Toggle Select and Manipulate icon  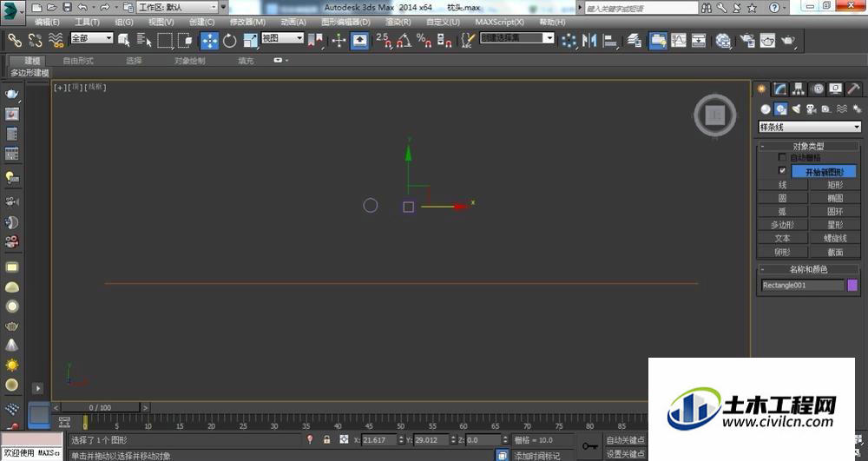[x=339, y=41]
